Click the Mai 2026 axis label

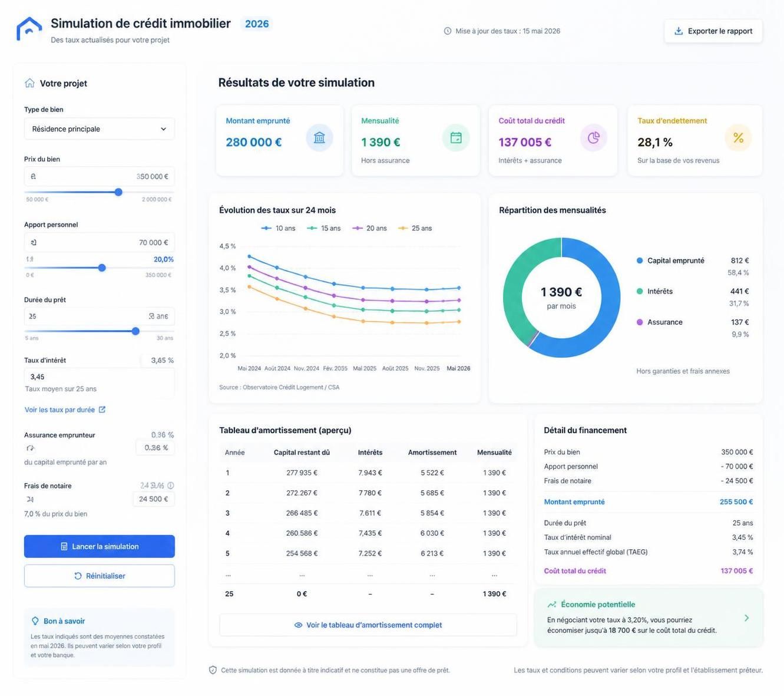[458, 368]
